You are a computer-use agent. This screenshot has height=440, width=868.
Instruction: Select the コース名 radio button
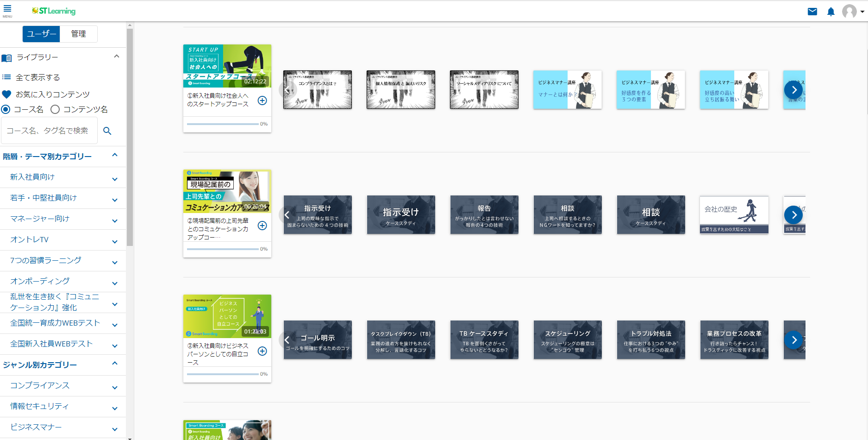click(6, 109)
